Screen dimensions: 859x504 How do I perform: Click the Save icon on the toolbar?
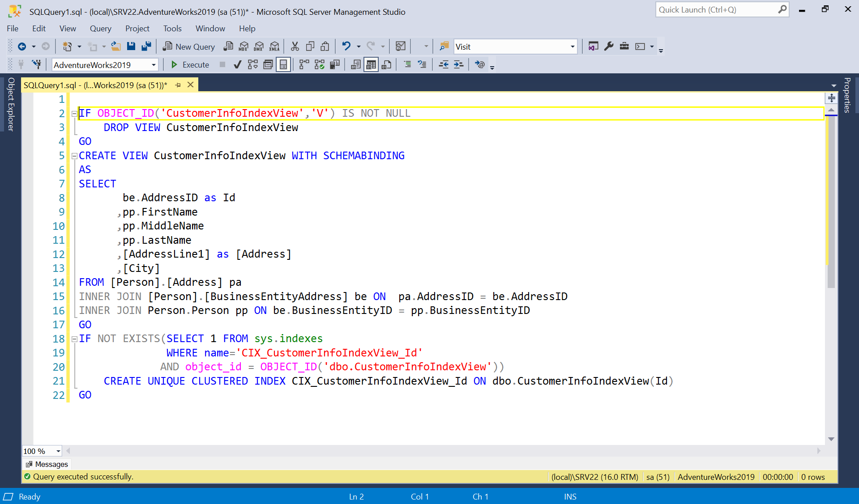point(131,46)
